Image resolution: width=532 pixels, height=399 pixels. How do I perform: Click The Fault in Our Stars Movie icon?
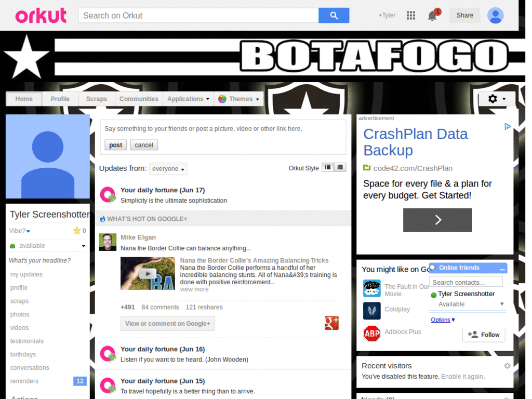pyautogui.click(x=371, y=288)
